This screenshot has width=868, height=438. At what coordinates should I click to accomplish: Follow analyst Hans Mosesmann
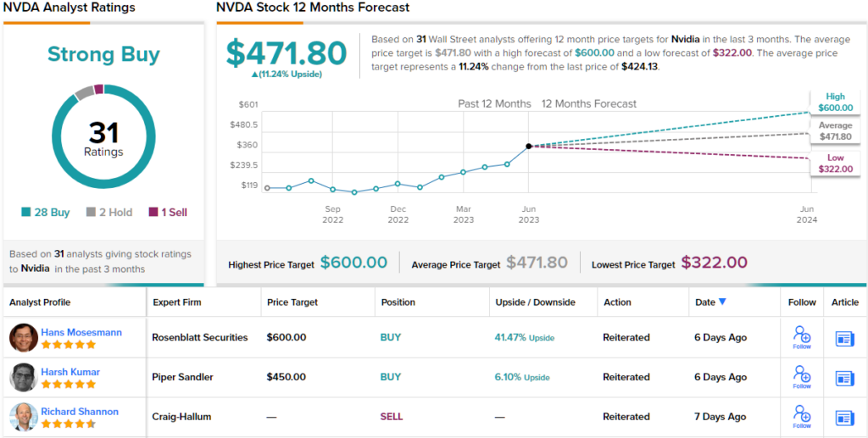(801, 336)
